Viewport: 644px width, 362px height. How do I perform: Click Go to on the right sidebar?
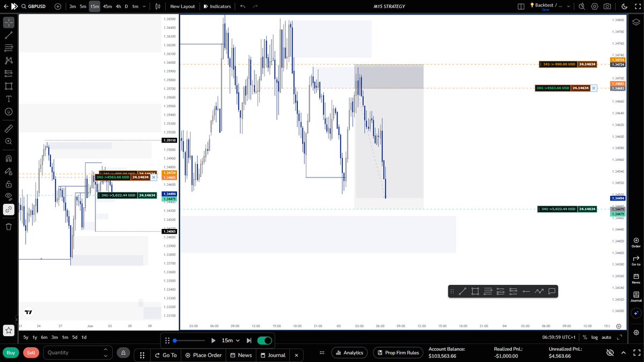(x=636, y=261)
